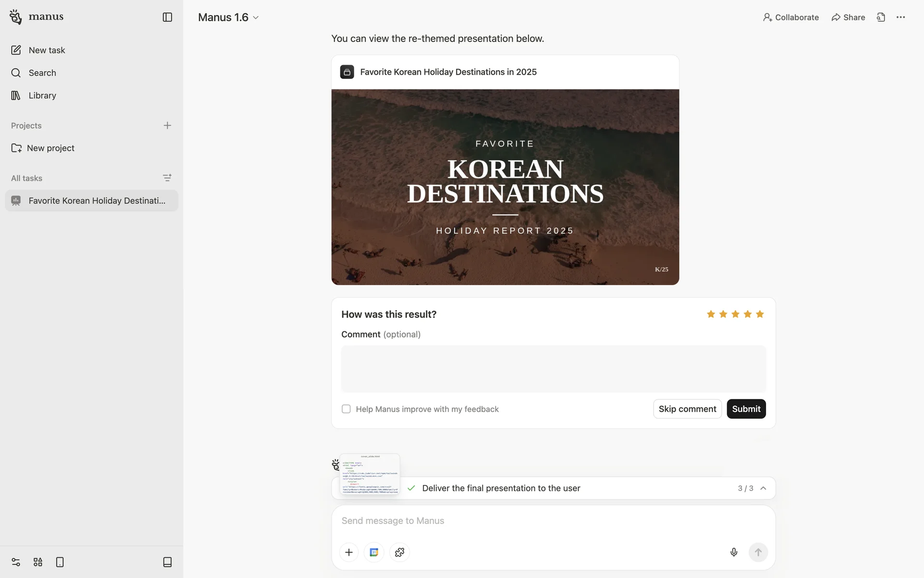Open the Korean Destinations slide thumbnail
This screenshot has width=924, height=578.
[505, 187]
